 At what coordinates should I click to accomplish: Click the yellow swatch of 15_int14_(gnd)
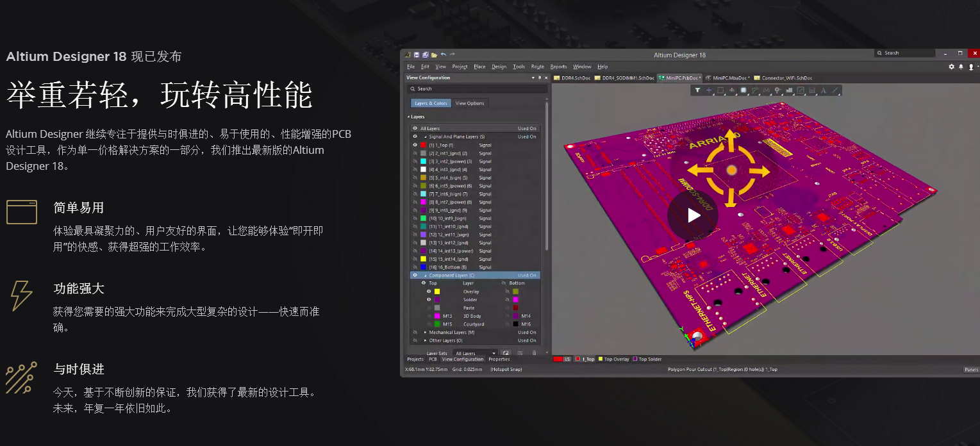pyautogui.click(x=423, y=259)
